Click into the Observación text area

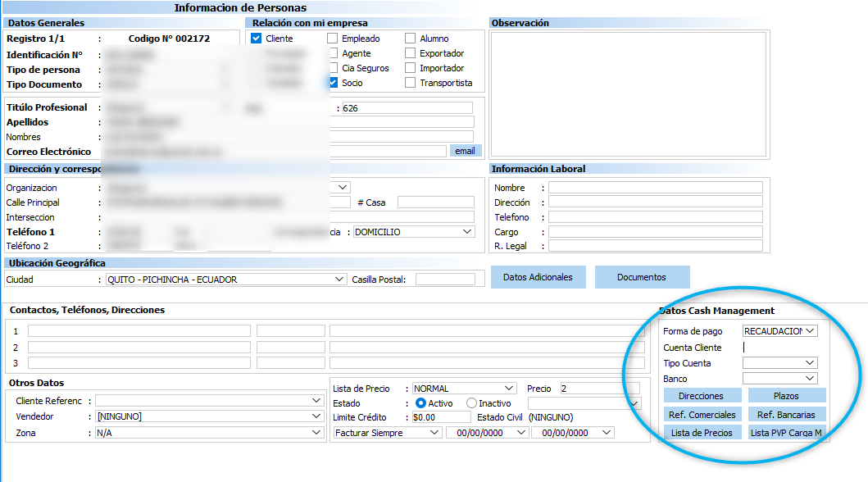click(629, 94)
